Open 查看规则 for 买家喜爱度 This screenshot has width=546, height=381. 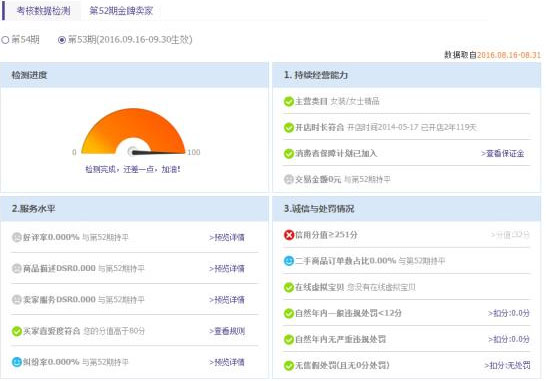point(227,331)
